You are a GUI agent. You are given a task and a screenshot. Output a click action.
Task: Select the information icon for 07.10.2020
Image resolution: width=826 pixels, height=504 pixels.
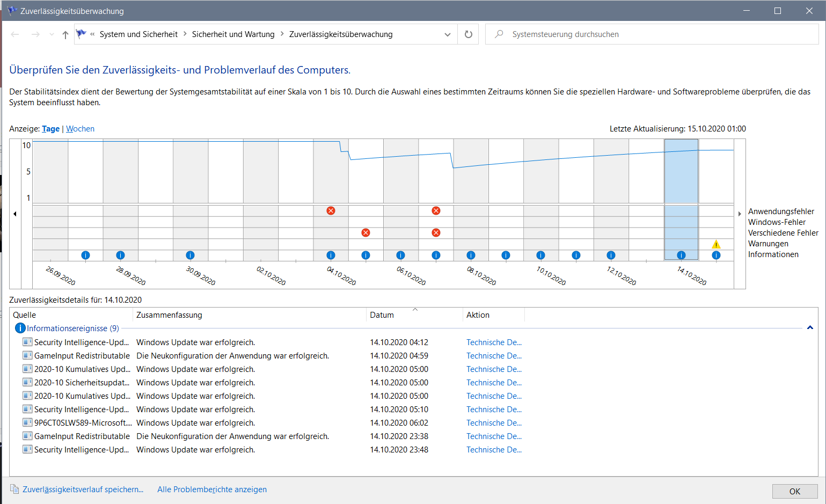(x=436, y=255)
